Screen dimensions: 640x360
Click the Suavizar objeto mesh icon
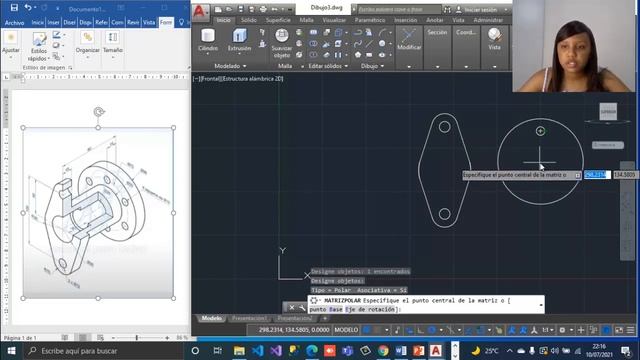pos(282,36)
